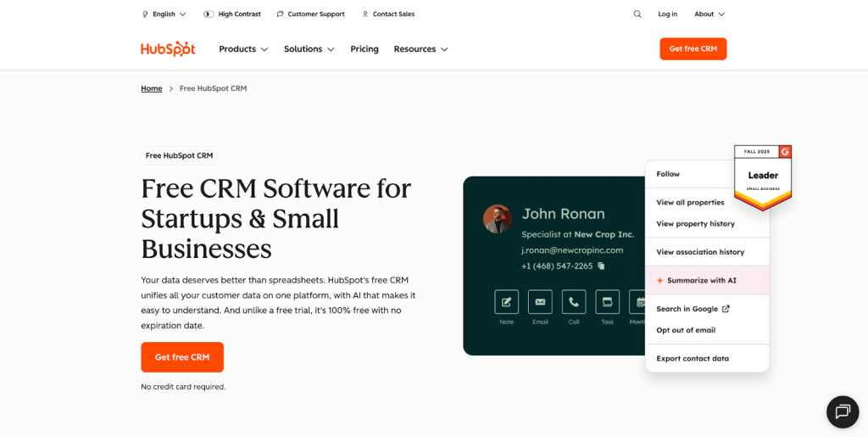Click the orange Get free CRM hero button

(x=182, y=357)
